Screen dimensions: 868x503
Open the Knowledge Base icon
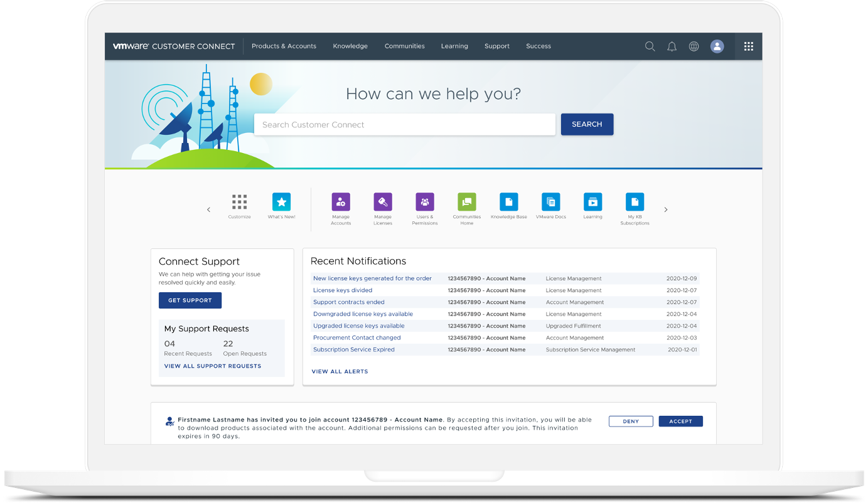tap(508, 201)
